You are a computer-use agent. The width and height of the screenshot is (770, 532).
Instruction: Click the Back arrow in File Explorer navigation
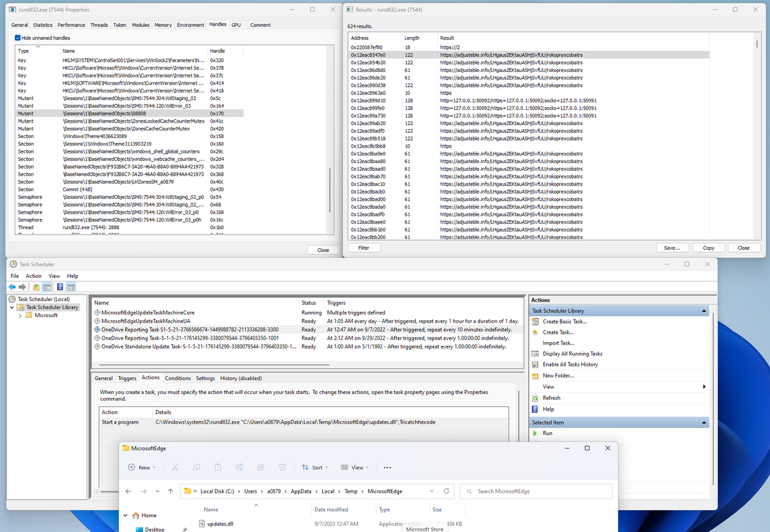coord(128,491)
